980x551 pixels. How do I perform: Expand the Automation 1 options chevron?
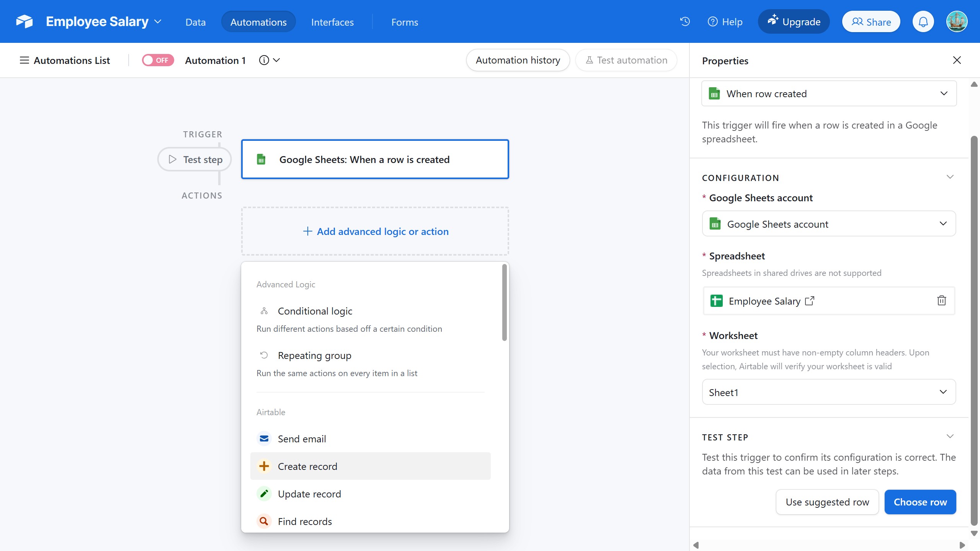point(277,60)
